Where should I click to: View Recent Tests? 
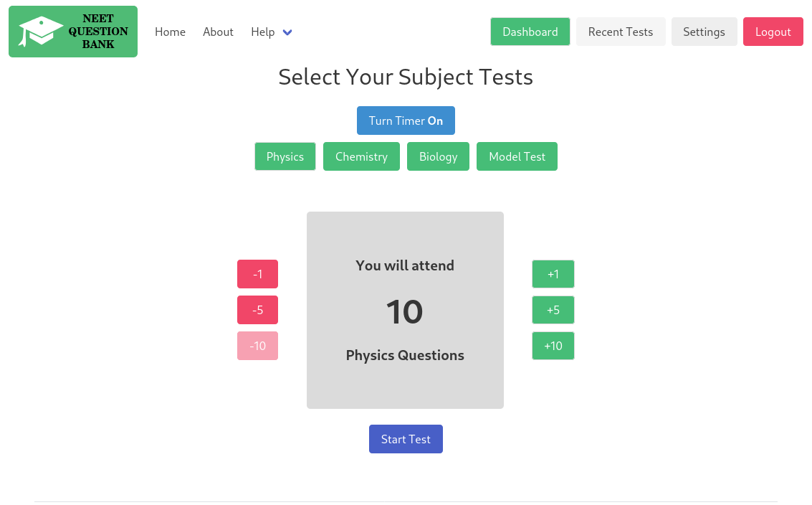621,32
